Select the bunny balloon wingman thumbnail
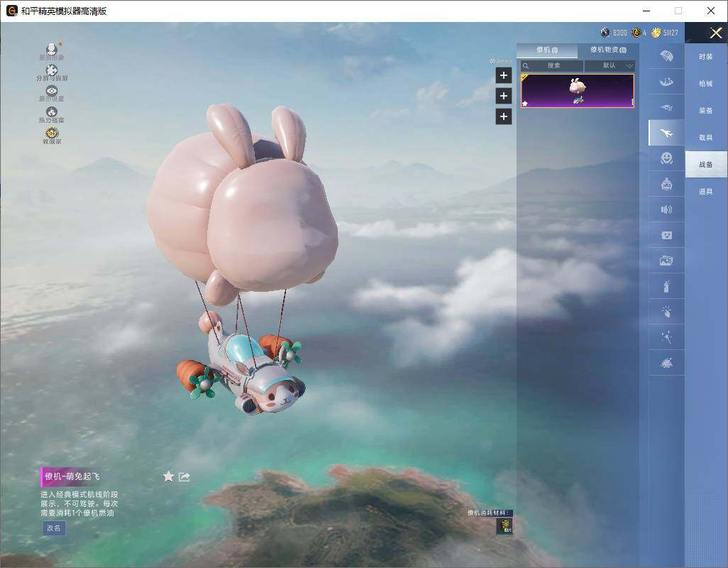The height and width of the screenshot is (568, 728). (577, 91)
